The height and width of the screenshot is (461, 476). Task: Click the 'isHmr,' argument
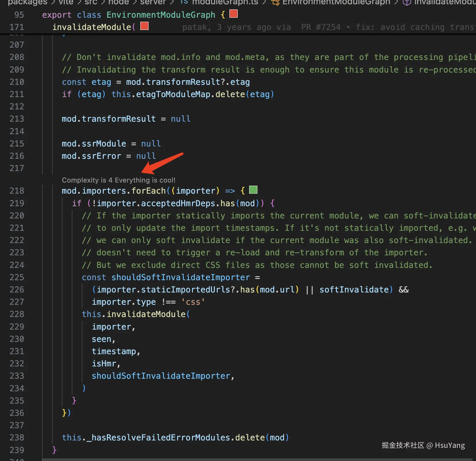(x=106, y=363)
